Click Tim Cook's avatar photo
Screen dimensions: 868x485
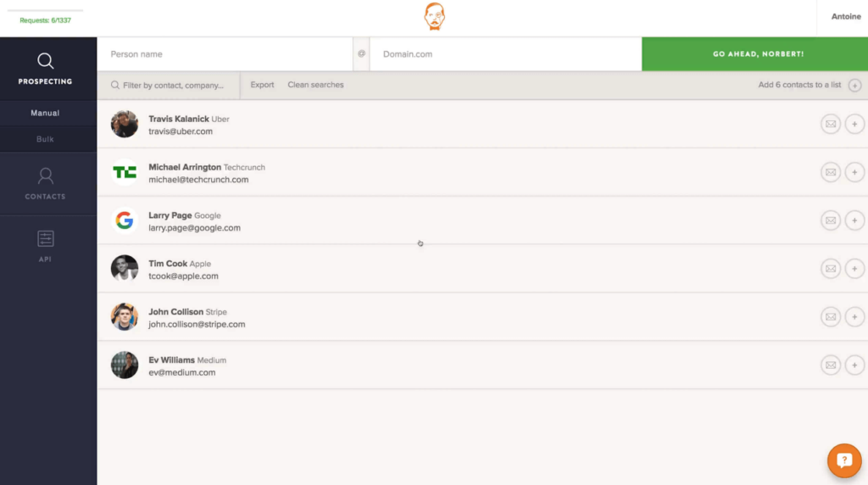(125, 269)
